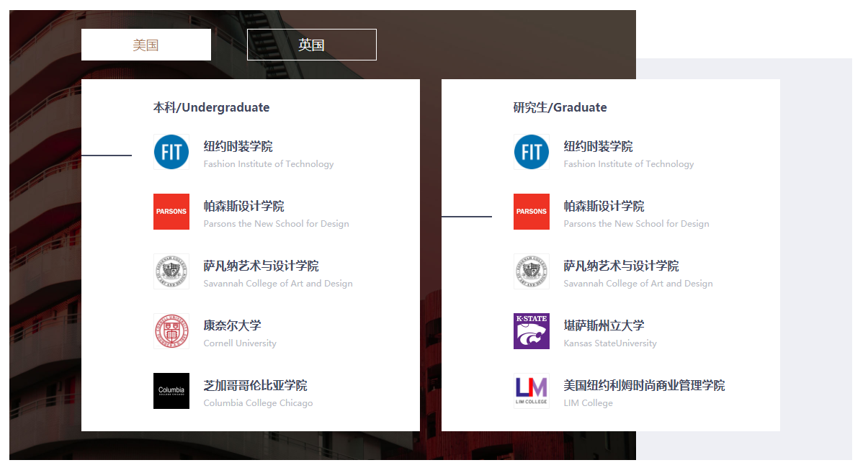This screenshot has height=473, width=868.
Task: Click the K-State wildcat logo
Action: tap(532, 331)
